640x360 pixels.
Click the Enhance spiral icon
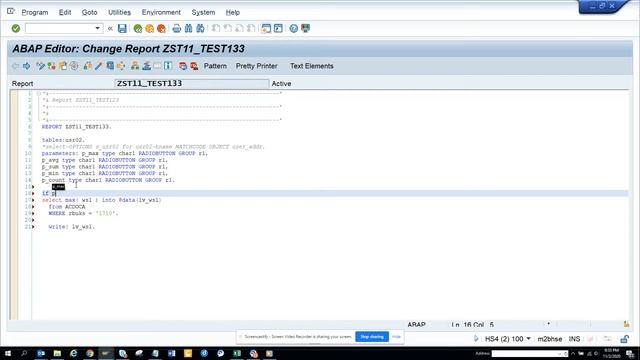pos(74,66)
